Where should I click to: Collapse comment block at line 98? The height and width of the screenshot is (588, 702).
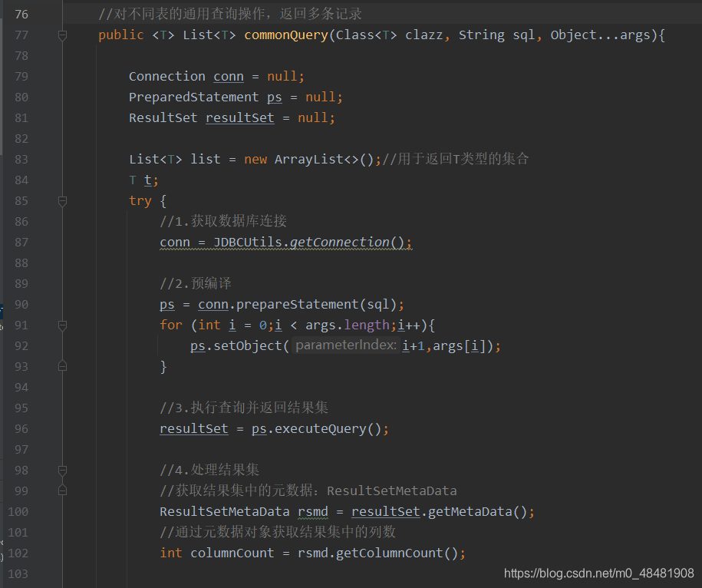coord(63,471)
